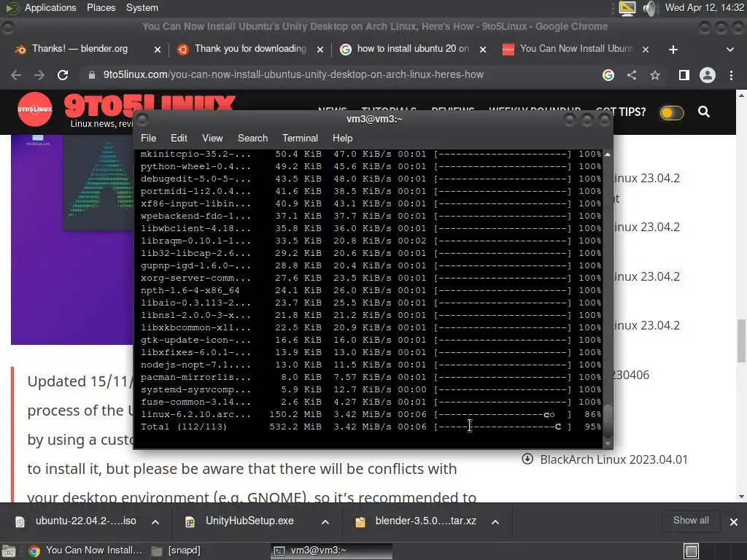This screenshot has width=747, height=560.
Task: Click Chrome back navigation arrow
Action: click(16, 75)
